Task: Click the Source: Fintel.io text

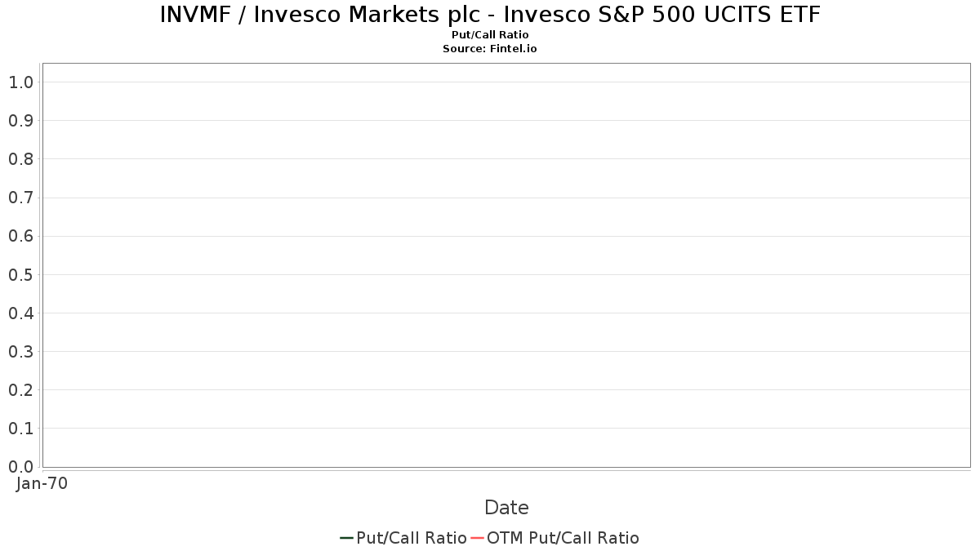Action: click(x=490, y=49)
